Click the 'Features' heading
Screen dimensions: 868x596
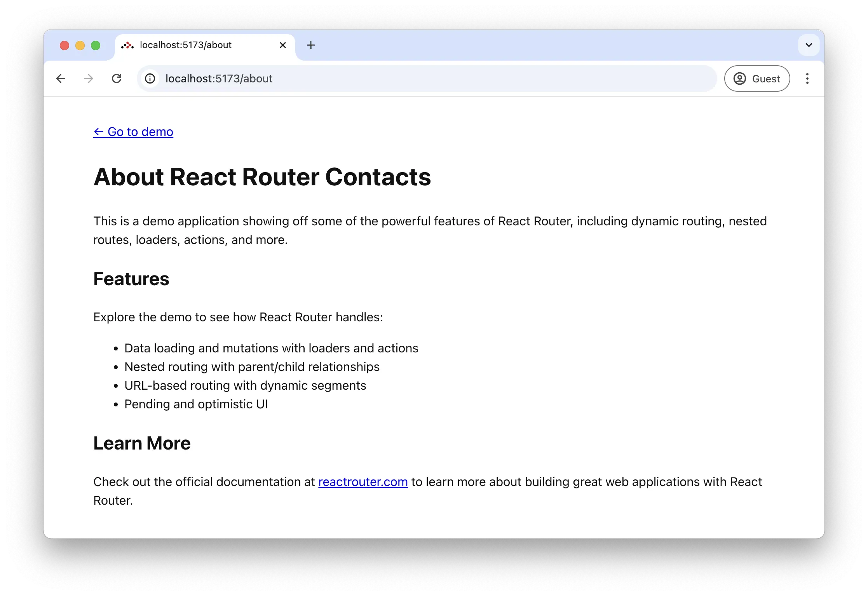click(131, 279)
